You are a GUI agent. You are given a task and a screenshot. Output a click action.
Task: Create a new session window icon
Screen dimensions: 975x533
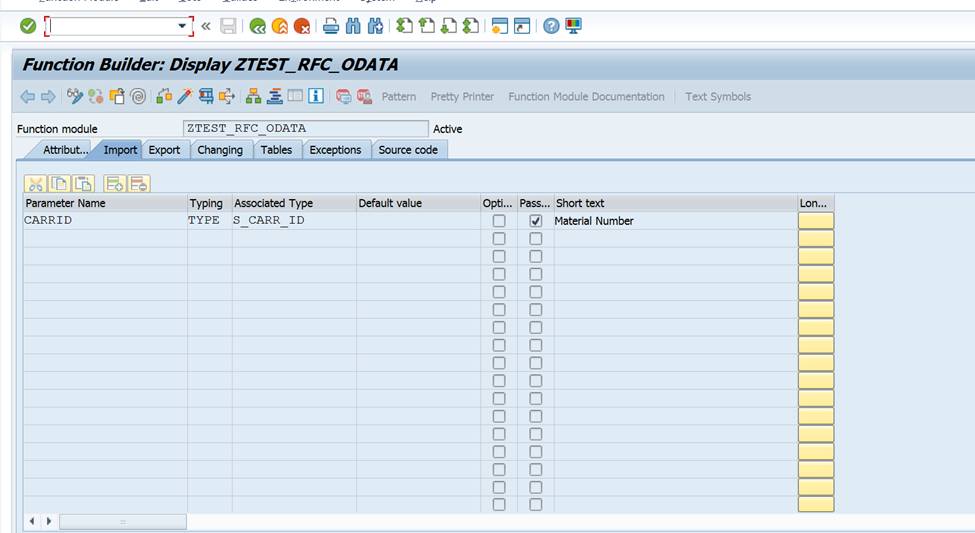coord(499,26)
